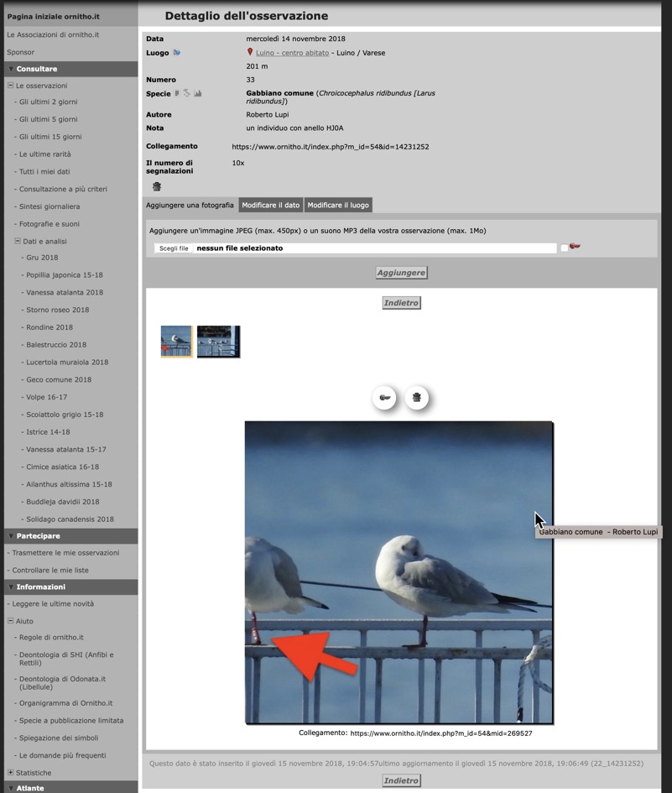Collapse the Consultare menu header
The image size is (672, 793).
pos(11,69)
